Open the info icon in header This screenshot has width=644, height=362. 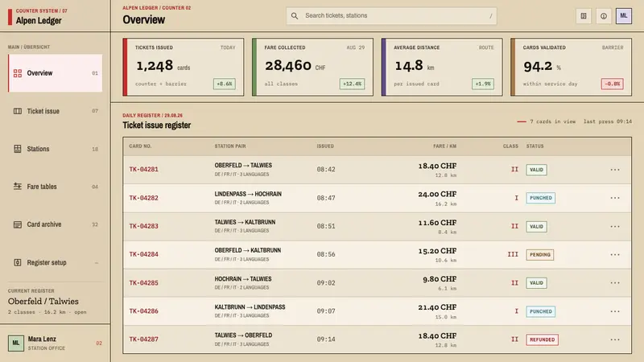click(x=603, y=16)
